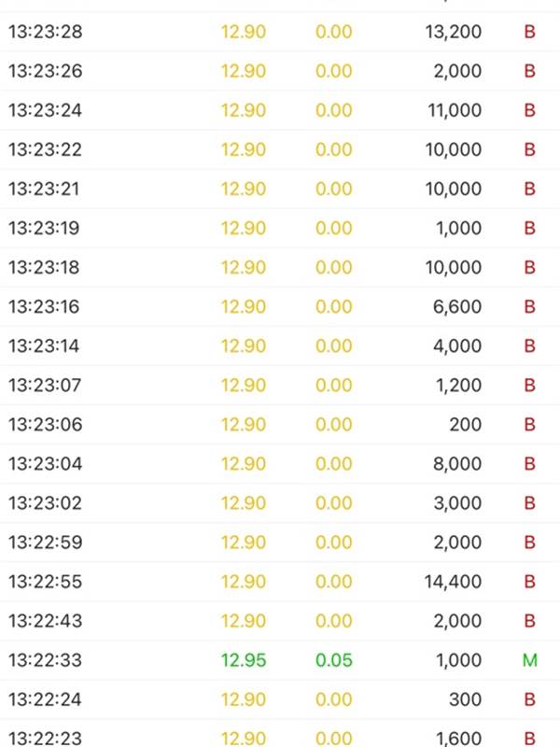Click the 14,400 volume entry
Image resolution: width=560 pixels, height=747 pixels.
click(x=454, y=582)
